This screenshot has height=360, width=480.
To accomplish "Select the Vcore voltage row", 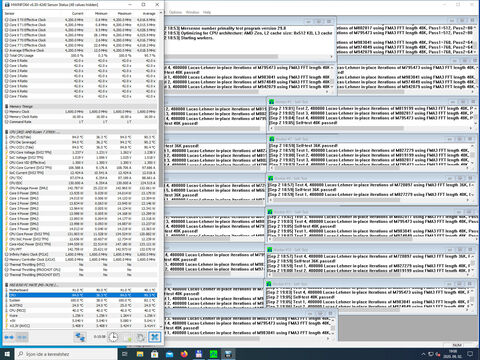I will pyautogui.click(x=80, y=315).
